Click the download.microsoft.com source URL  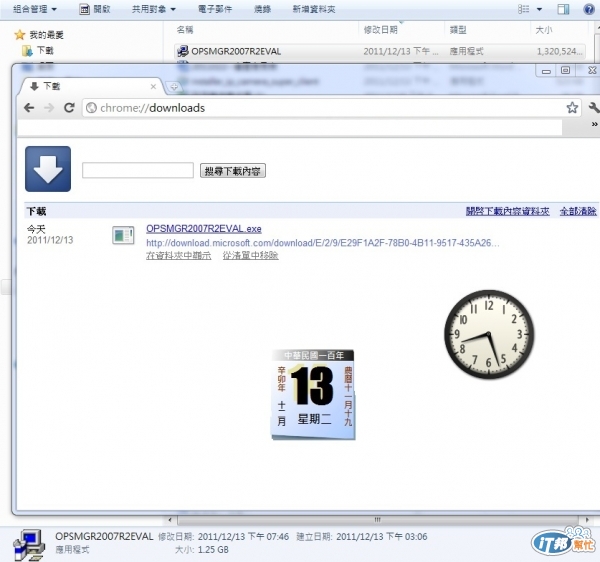click(323, 243)
